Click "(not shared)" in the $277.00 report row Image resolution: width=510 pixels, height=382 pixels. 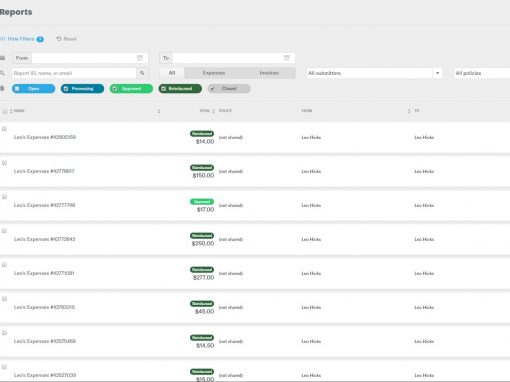pos(231,273)
